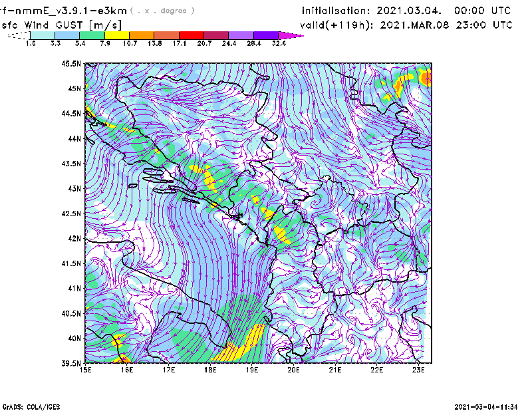The width and height of the screenshot is (532, 411).
Task: Click the 45.5N latitude axis label
Action: tap(71, 63)
